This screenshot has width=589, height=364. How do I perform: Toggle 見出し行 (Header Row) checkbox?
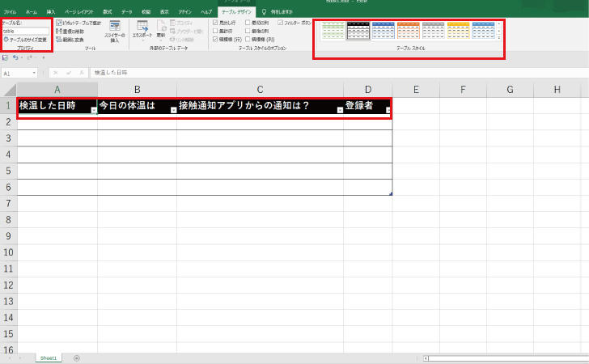[x=215, y=23]
